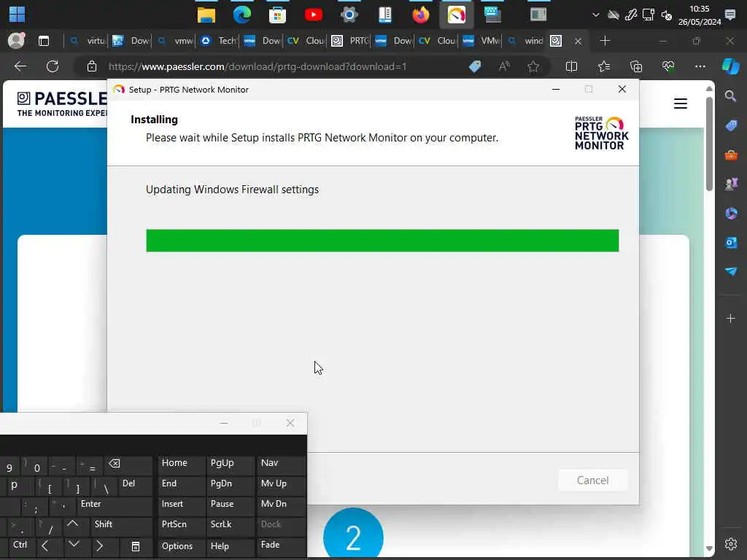Click the Home key on the keyboard
Image resolution: width=747 pixels, height=560 pixels.
pyautogui.click(x=182, y=464)
